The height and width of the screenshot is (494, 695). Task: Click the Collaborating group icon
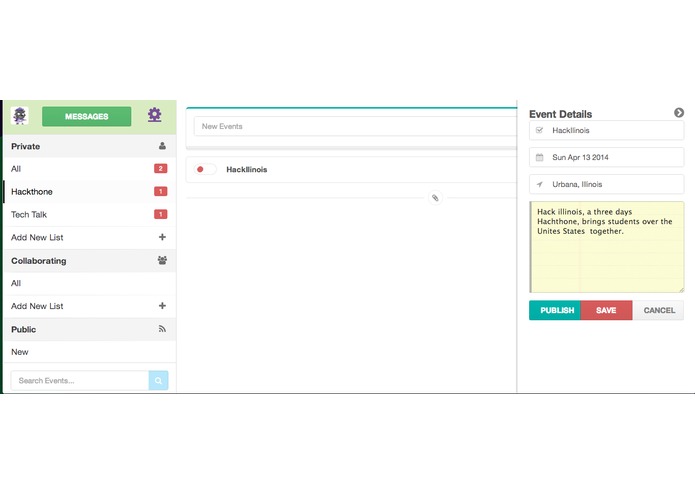(162, 260)
